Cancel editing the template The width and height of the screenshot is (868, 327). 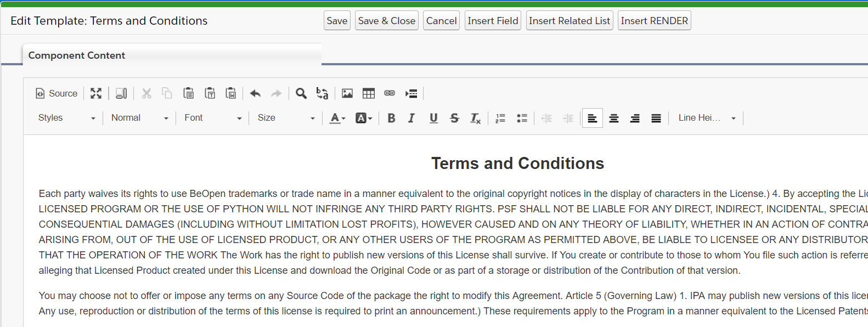click(x=442, y=20)
